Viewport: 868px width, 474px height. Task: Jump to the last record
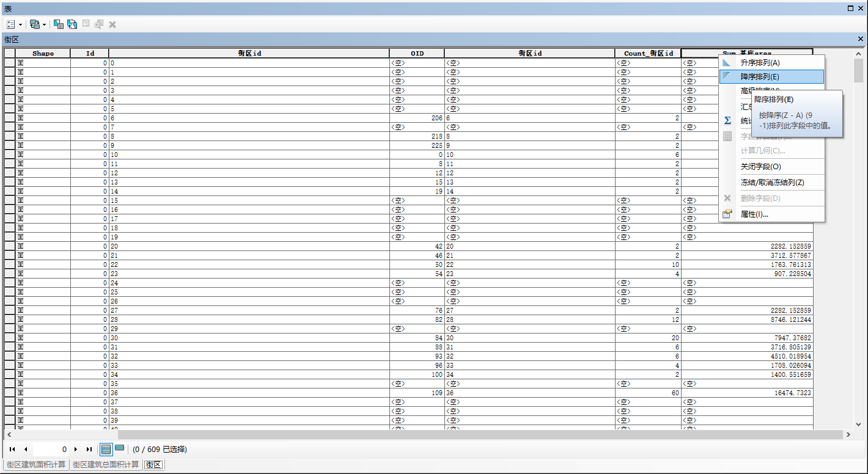[89, 450]
